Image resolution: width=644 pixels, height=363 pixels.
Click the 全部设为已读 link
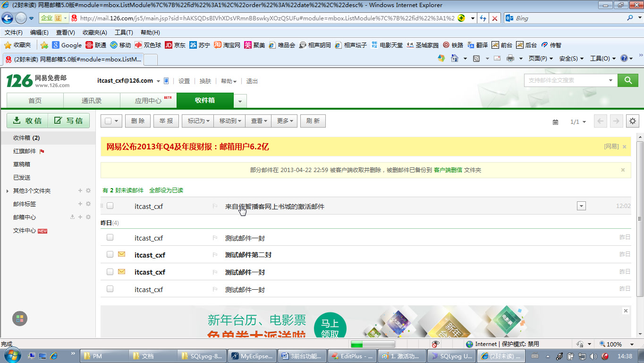(166, 190)
